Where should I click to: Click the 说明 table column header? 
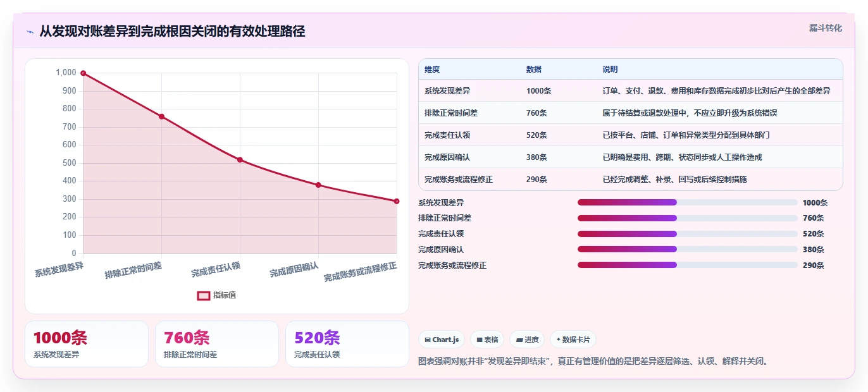pyautogui.click(x=610, y=69)
